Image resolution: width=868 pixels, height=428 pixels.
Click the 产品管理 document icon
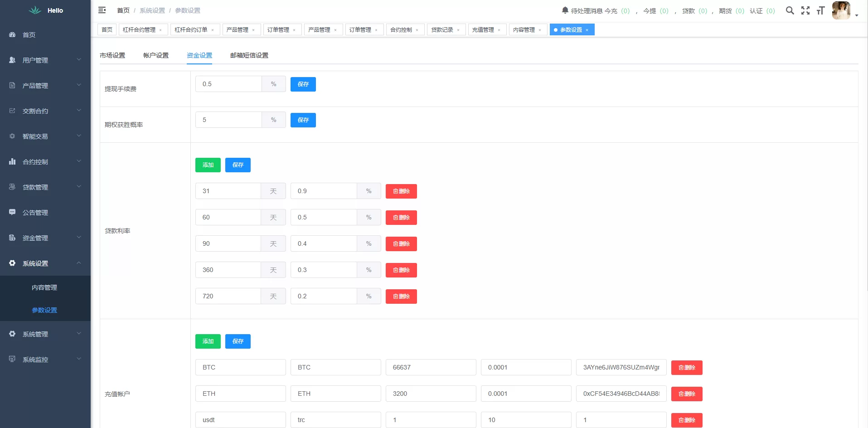[12, 85]
